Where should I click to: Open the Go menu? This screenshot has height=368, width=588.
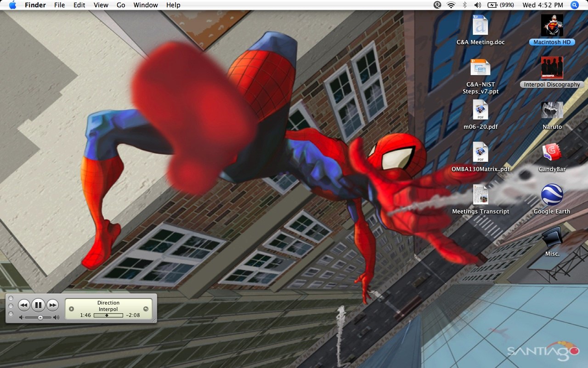pos(121,5)
